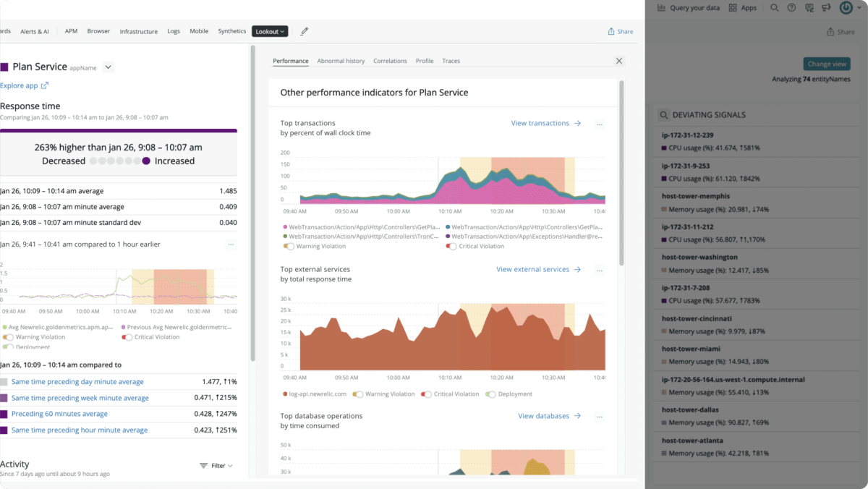Image resolution: width=868 pixels, height=489 pixels.
Task: Expand the Plan Service appName dropdown
Action: pos(108,67)
